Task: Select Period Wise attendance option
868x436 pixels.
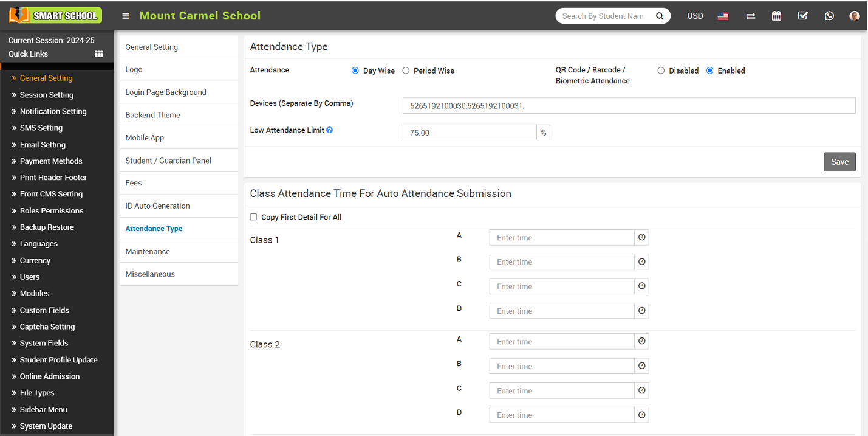Action: [x=406, y=71]
